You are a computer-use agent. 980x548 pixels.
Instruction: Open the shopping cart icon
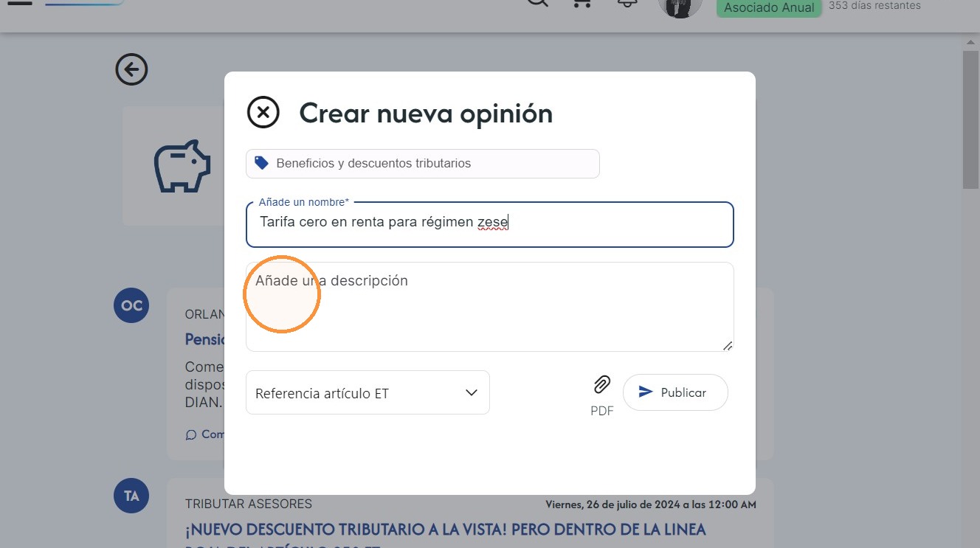pyautogui.click(x=582, y=2)
